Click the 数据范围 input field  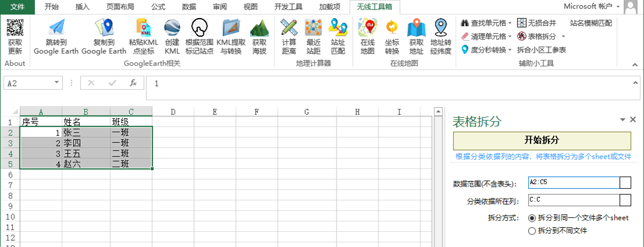[x=573, y=182]
